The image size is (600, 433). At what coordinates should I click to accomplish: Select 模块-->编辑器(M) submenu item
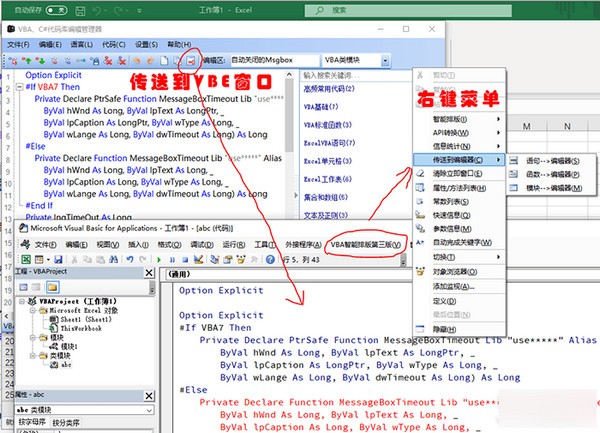click(551, 188)
